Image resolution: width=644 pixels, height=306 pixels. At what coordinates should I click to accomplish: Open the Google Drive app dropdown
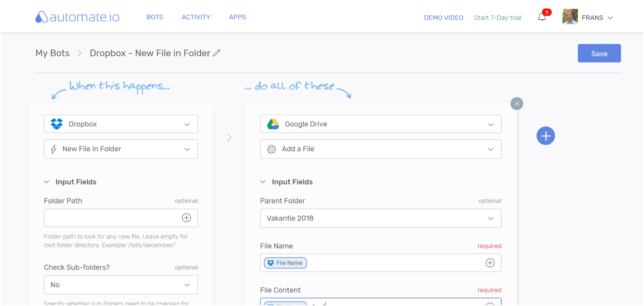(x=381, y=124)
